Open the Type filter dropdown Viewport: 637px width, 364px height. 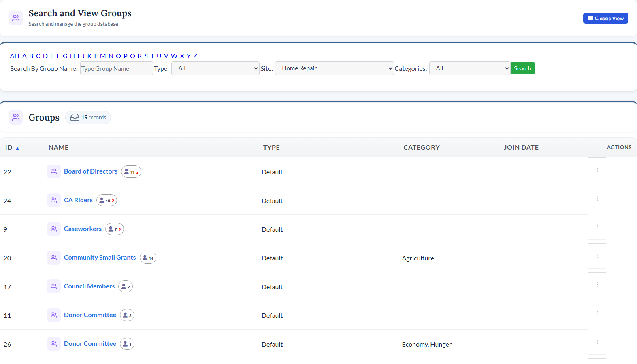[x=215, y=68]
